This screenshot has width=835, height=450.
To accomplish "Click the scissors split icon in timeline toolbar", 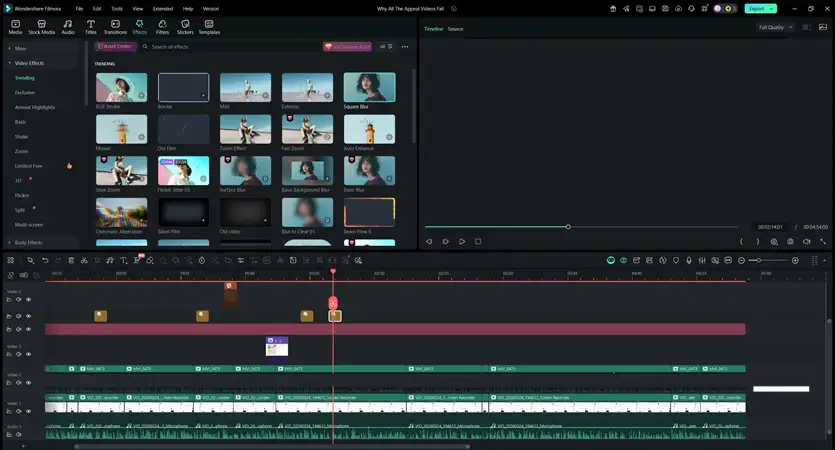I will pos(84,260).
